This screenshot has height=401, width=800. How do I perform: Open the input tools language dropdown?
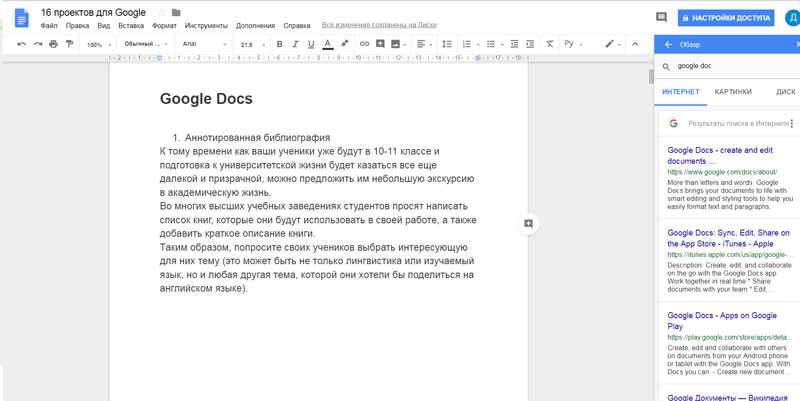[573, 44]
